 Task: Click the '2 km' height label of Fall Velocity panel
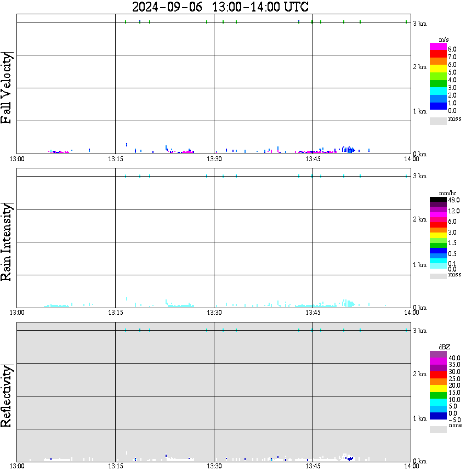[419, 67]
